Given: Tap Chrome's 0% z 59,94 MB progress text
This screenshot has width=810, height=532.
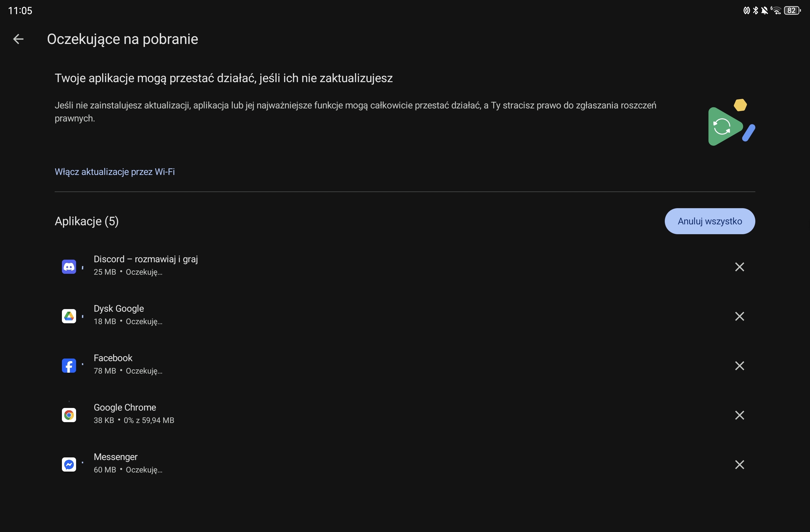Looking at the screenshot, I should pyautogui.click(x=149, y=420).
